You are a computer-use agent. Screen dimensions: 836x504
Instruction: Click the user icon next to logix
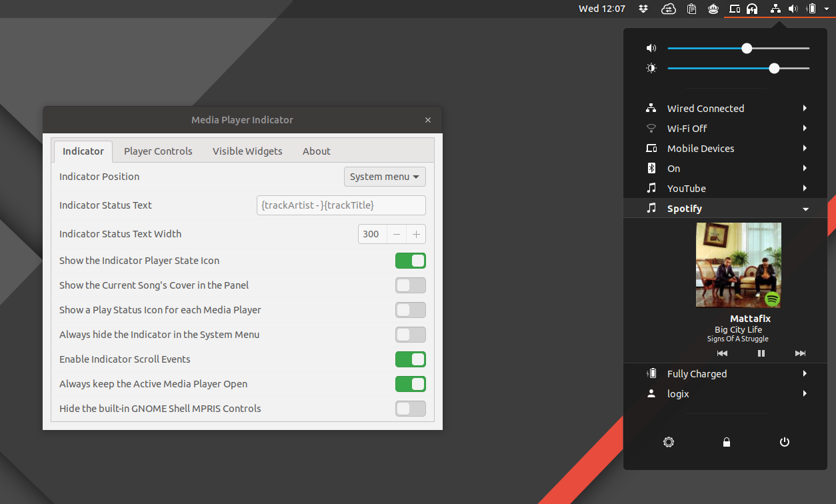(651, 393)
